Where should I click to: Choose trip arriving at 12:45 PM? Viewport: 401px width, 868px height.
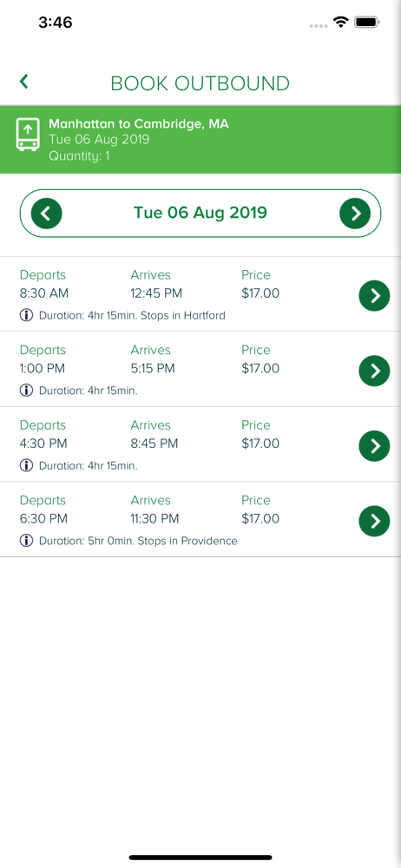point(200,294)
